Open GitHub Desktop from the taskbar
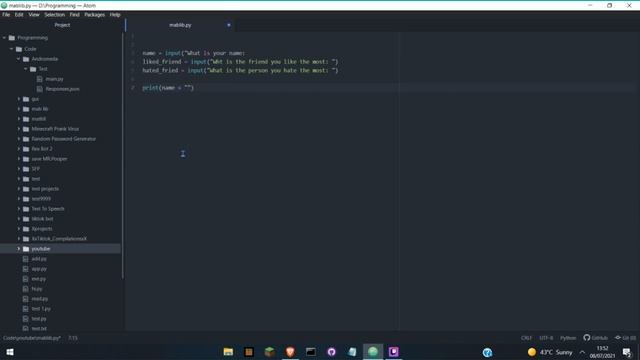Screen dimensions: 640x360 pyautogui.click(x=331, y=352)
